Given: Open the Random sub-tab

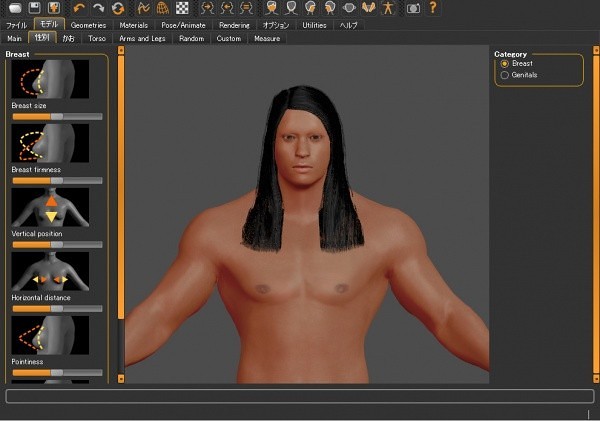Looking at the screenshot, I should pos(191,39).
